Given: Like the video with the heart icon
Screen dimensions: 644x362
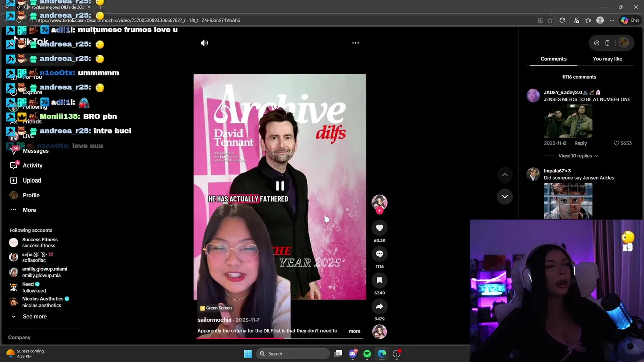Looking at the screenshot, I should (379, 228).
